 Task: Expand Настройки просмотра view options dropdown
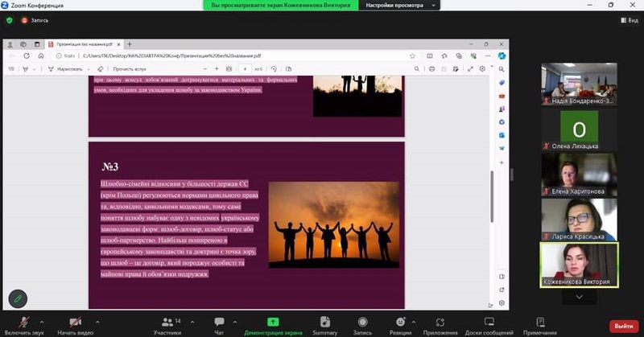pyautogui.click(x=401, y=5)
